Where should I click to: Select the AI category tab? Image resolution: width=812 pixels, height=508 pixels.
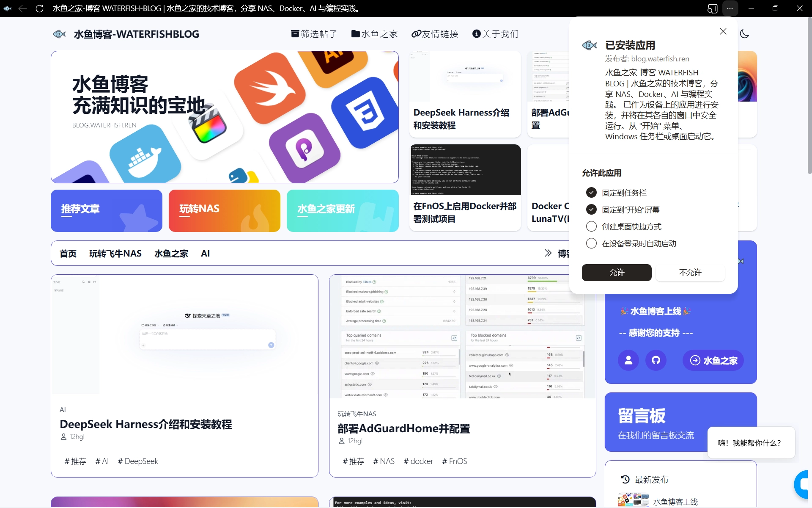coord(206,254)
